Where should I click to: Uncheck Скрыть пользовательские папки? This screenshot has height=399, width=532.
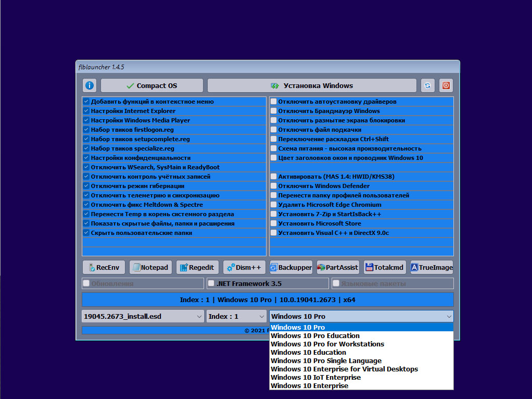[x=86, y=233]
